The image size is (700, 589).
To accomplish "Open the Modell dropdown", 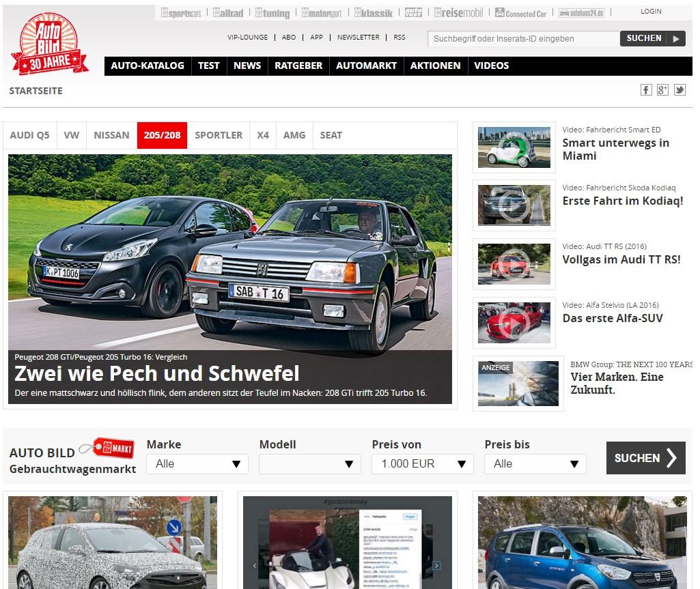I will tap(309, 464).
